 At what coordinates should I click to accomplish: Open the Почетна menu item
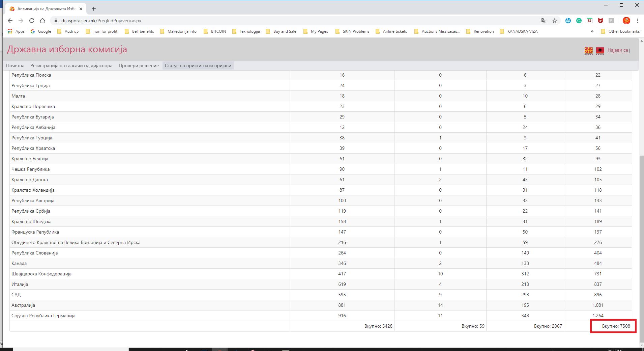(15, 65)
